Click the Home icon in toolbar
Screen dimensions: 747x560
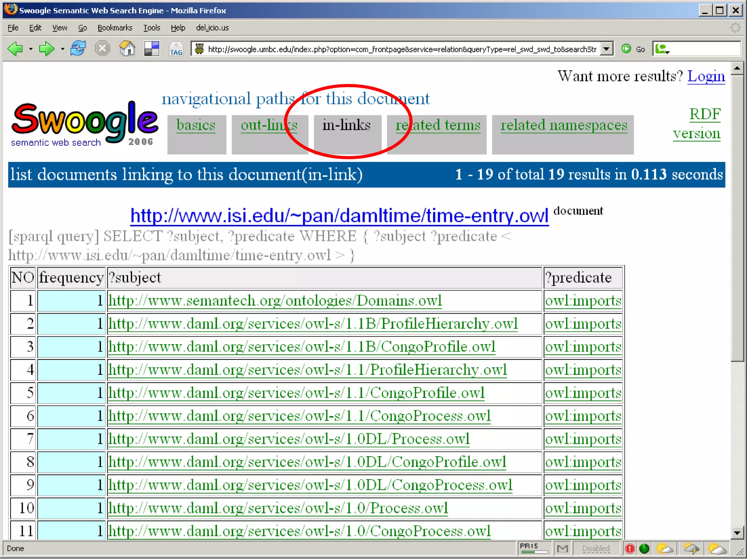tap(127, 48)
